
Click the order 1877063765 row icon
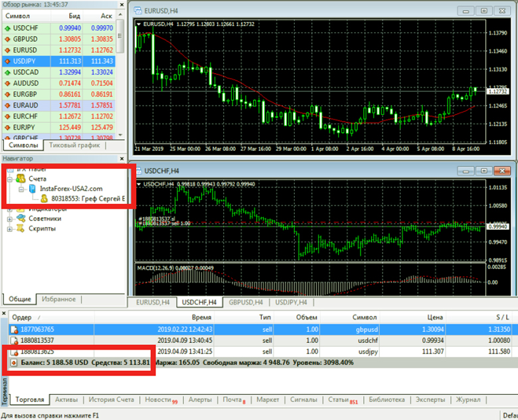(13, 328)
